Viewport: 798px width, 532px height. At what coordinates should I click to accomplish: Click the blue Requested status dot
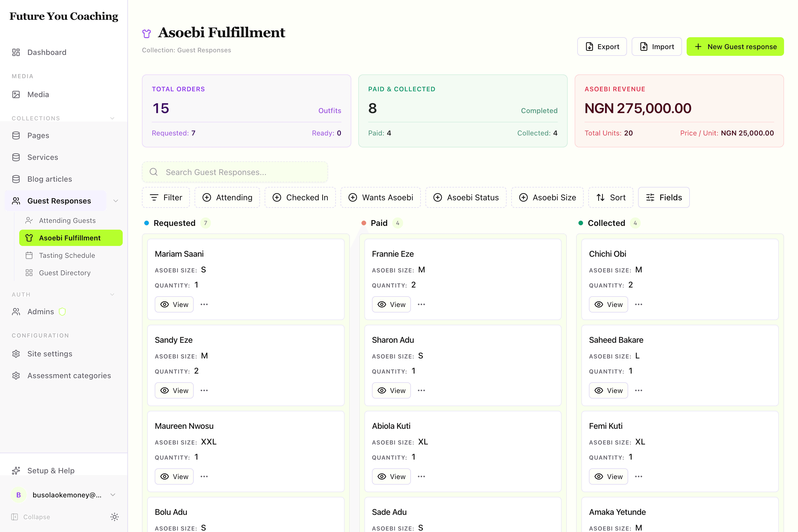click(147, 223)
